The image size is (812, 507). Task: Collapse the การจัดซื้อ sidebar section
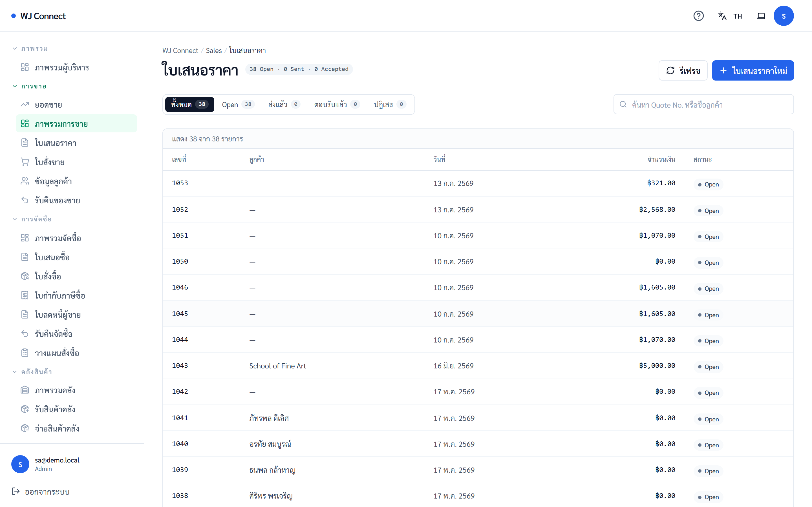pos(32,219)
